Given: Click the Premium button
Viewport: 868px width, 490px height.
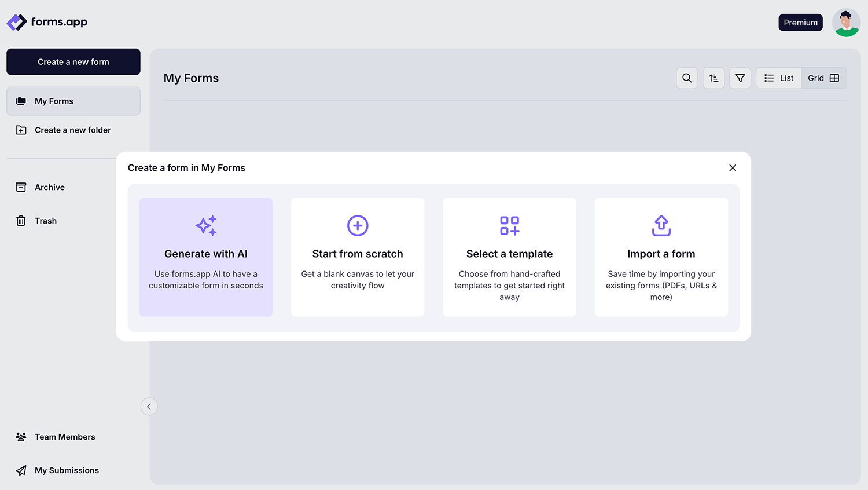Looking at the screenshot, I should [x=800, y=22].
